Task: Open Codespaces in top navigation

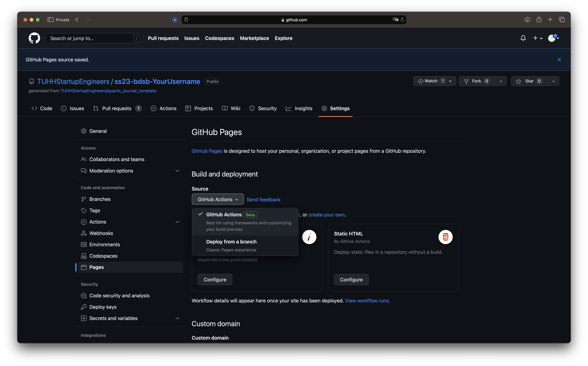Action: click(x=219, y=38)
